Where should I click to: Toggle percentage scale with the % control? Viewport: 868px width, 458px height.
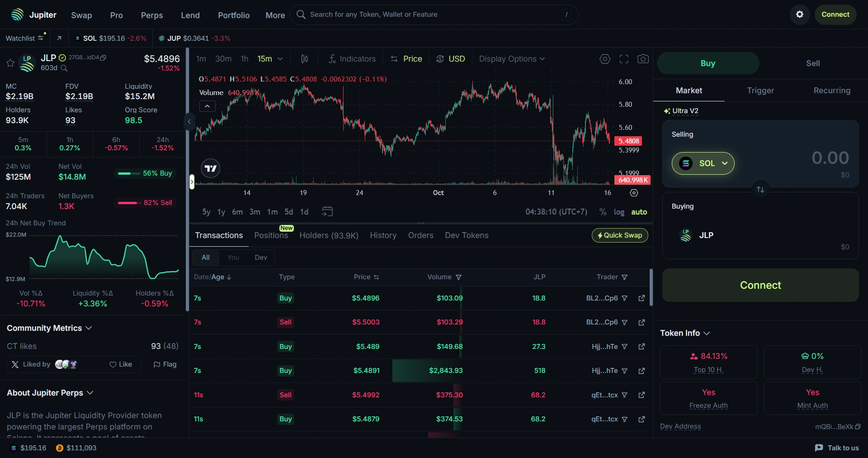(x=603, y=212)
